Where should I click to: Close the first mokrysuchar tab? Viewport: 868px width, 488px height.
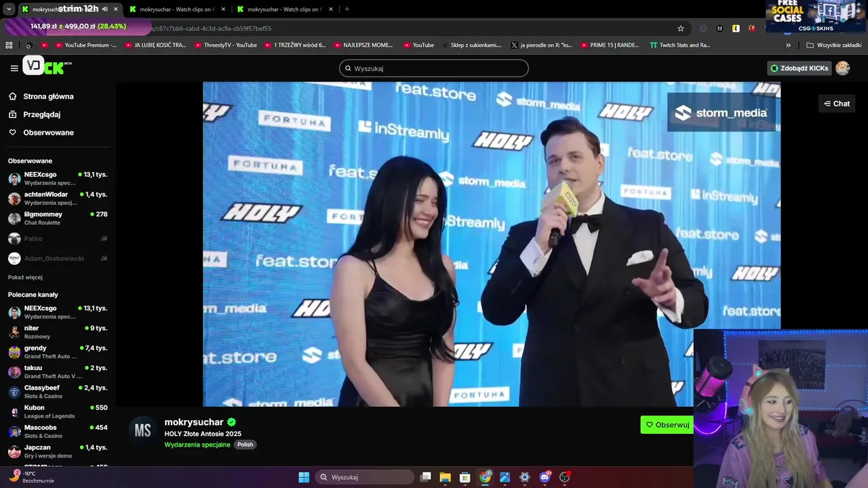tap(116, 9)
